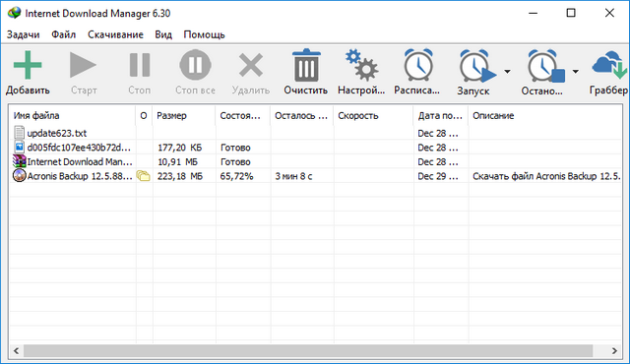Select the d005fdc107ee430b72d... file row
The height and width of the screenshot is (364, 630).
point(315,148)
